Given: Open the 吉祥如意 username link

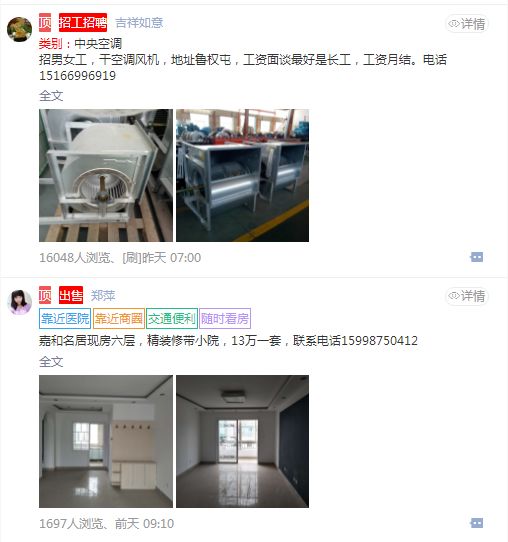Looking at the screenshot, I should [139, 23].
